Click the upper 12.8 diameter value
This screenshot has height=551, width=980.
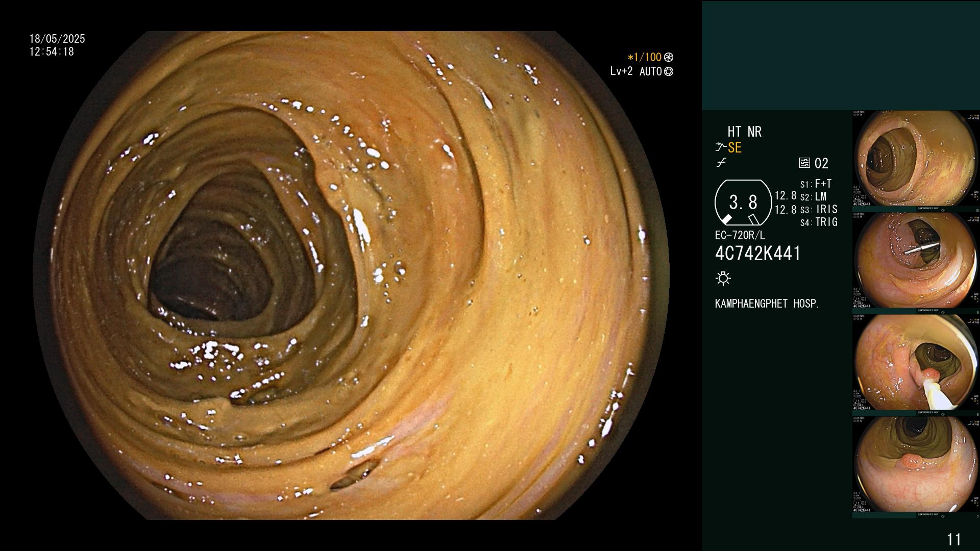click(786, 195)
